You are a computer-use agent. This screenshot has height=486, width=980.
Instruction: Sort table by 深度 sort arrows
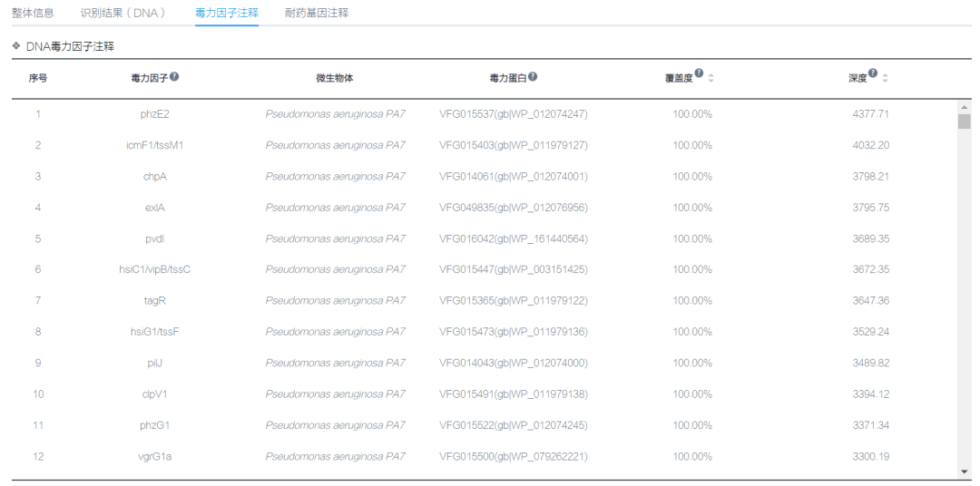click(885, 78)
